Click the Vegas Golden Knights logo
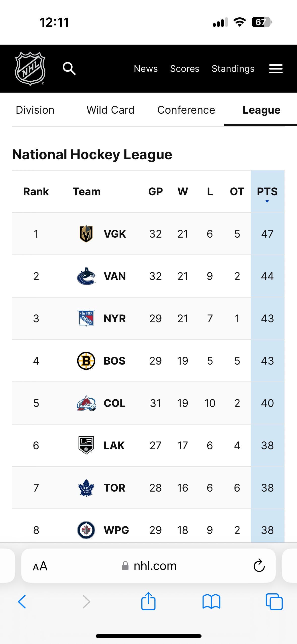 point(86,234)
